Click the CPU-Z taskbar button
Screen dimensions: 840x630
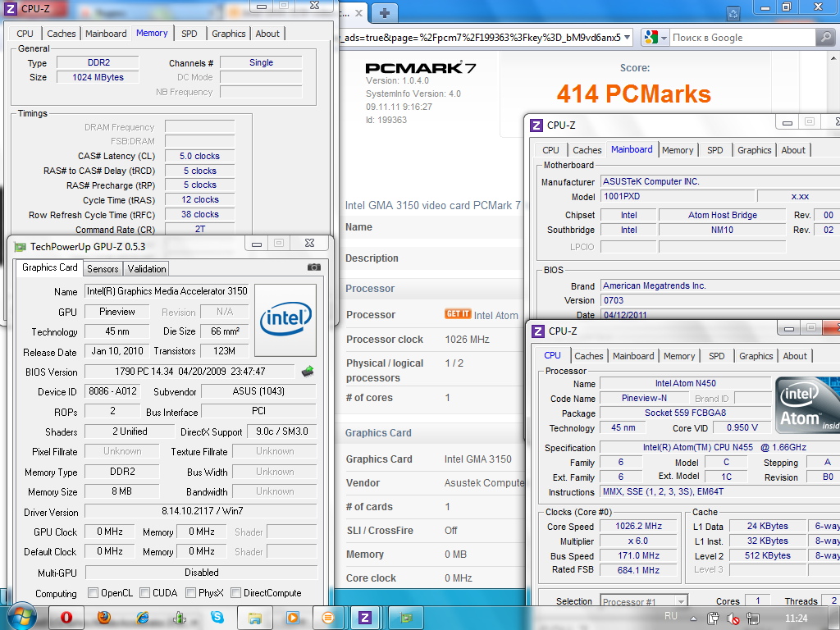(x=365, y=618)
